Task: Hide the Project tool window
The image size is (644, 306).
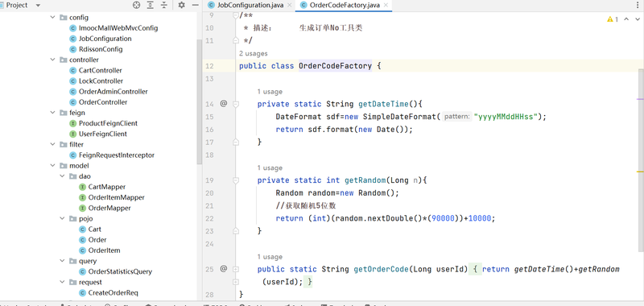Action: [196, 6]
